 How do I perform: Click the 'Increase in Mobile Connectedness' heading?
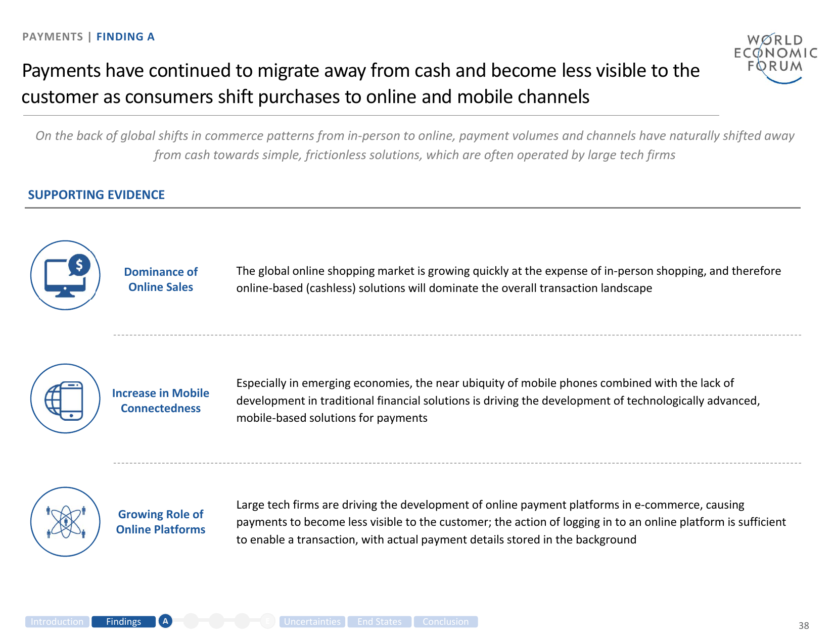161,401
